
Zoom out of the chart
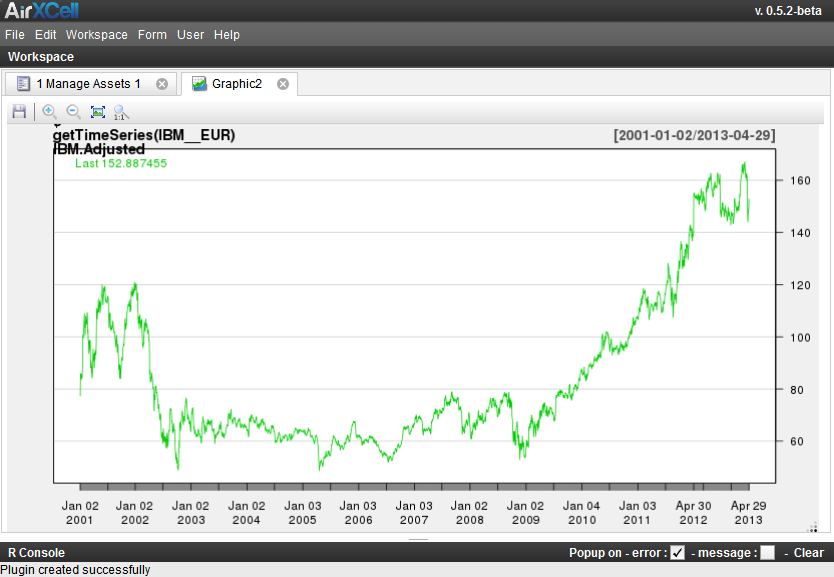pos(73,112)
